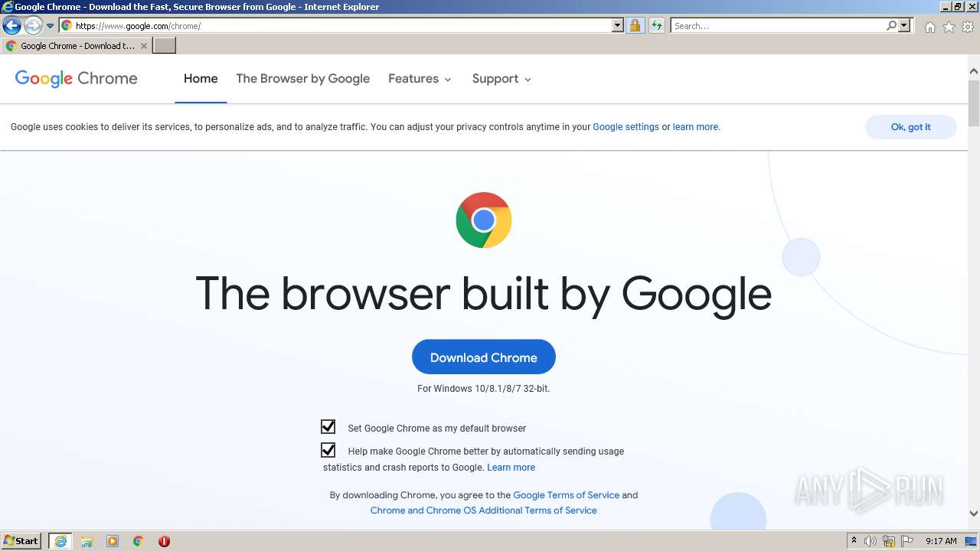
Task: Open Windows Explorer folder from taskbar
Action: point(87,541)
